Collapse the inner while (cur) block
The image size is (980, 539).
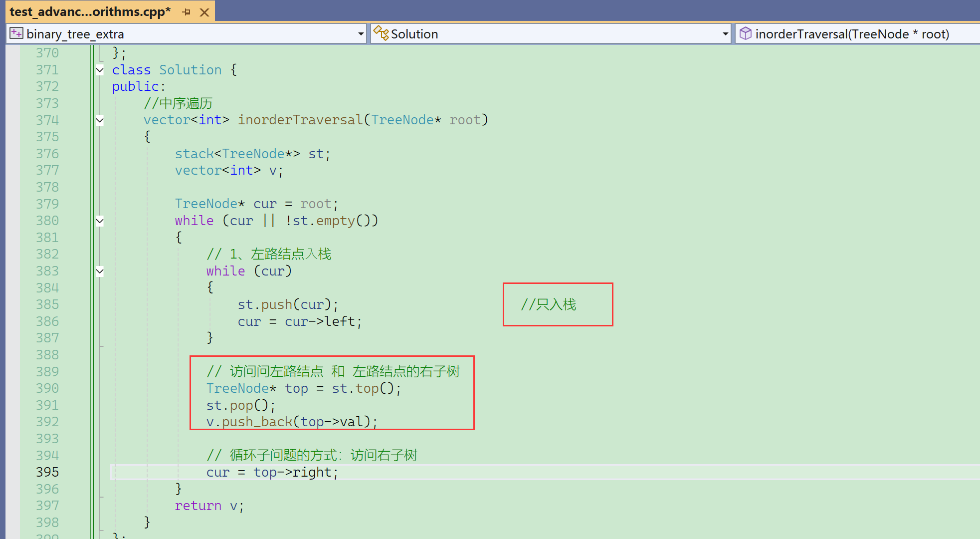tap(100, 271)
